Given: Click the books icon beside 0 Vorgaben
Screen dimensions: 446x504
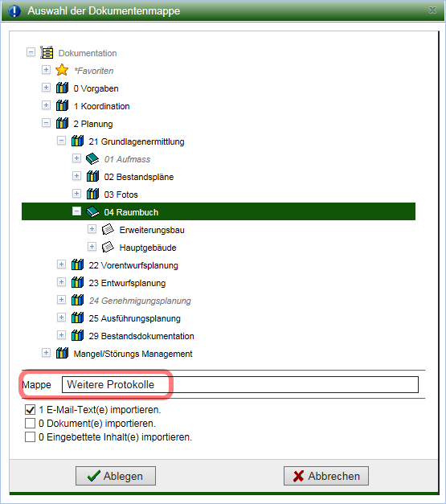Looking at the screenshot, I should click(62, 88).
